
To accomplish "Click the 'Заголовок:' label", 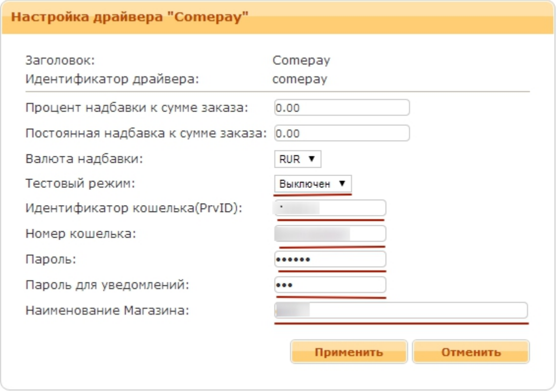I will pyautogui.click(x=60, y=61).
